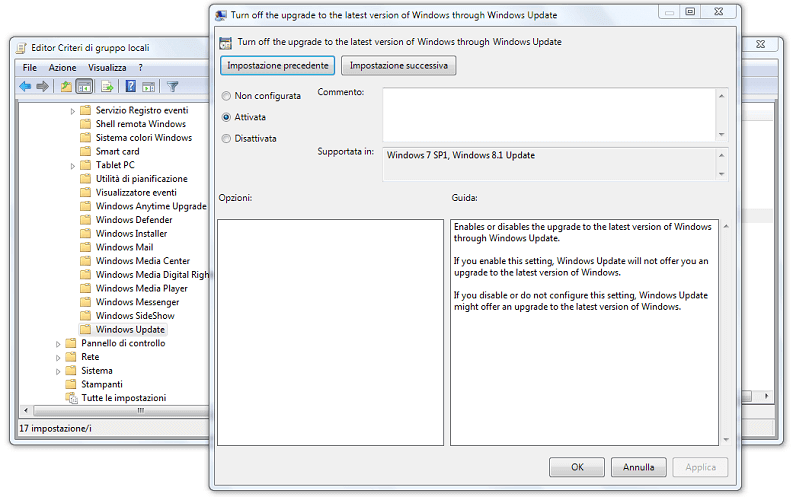
Task: Toggle the show/hide action pane icon
Action: pos(148,86)
